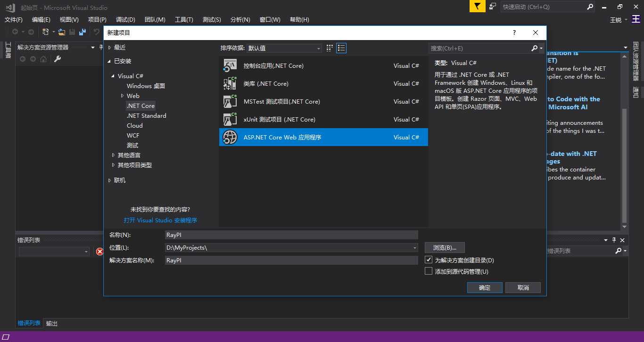Click the yellow notifications flag icon

click(x=477, y=7)
